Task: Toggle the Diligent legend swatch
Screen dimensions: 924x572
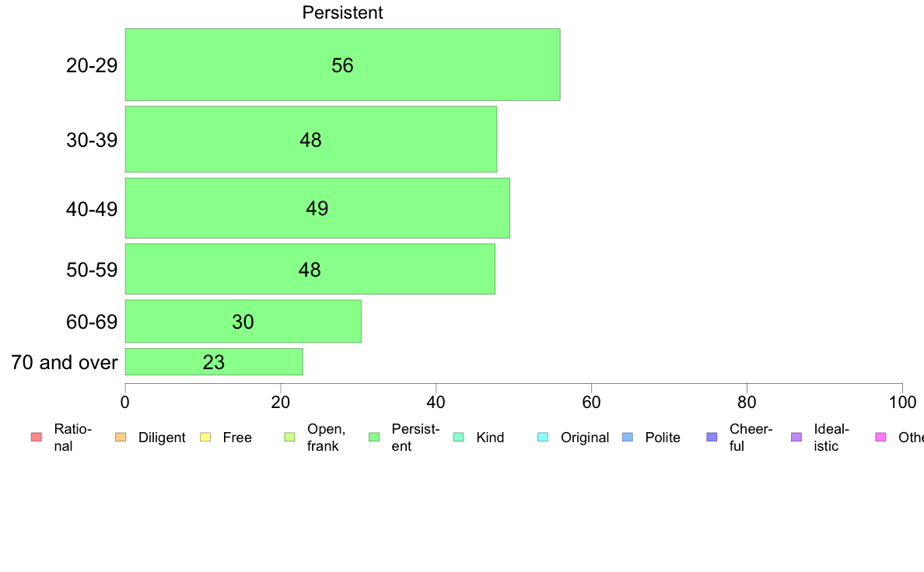Action: click(121, 437)
